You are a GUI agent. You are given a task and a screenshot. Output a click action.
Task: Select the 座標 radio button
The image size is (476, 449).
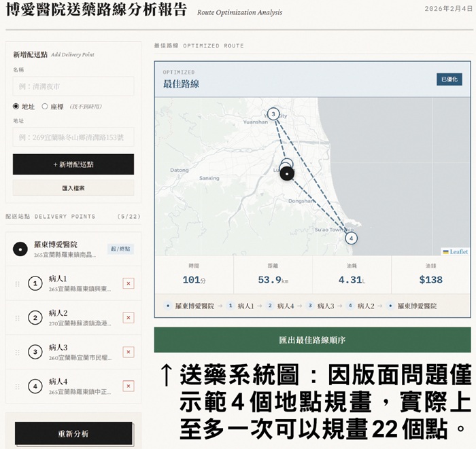coord(45,107)
